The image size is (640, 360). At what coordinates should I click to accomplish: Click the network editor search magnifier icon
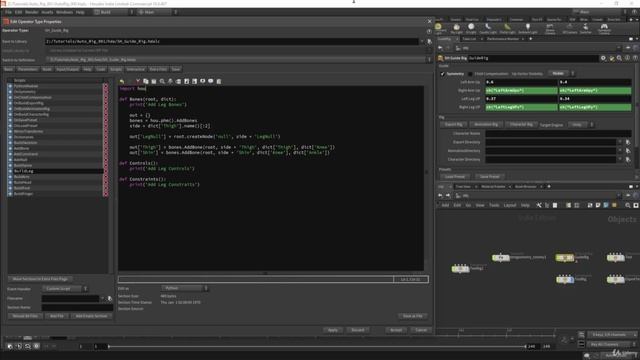(628, 205)
